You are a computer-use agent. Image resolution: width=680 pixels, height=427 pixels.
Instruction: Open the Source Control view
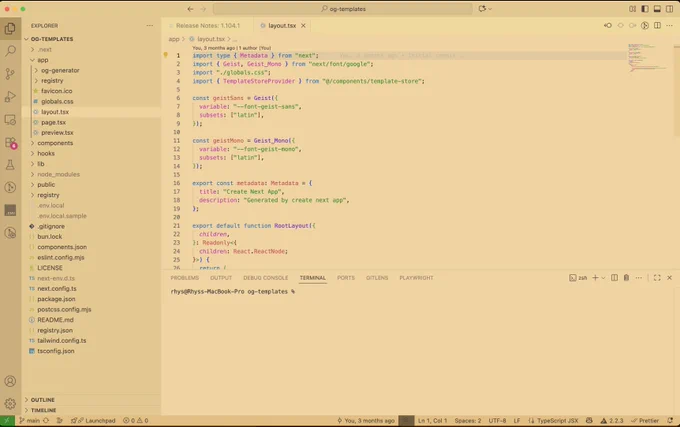[x=10, y=74]
